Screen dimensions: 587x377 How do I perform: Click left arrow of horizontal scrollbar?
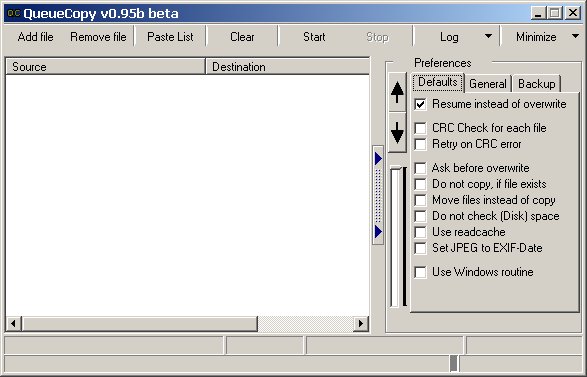click(x=13, y=323)
